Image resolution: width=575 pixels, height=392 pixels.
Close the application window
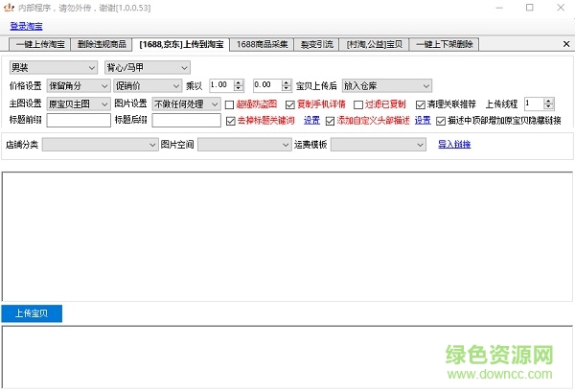(x=561, y=8)
